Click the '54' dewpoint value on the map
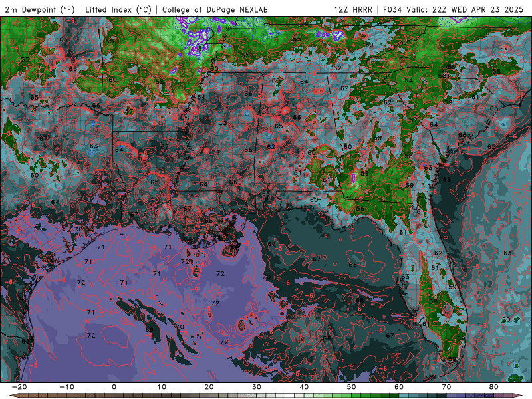 coord(409,80)
